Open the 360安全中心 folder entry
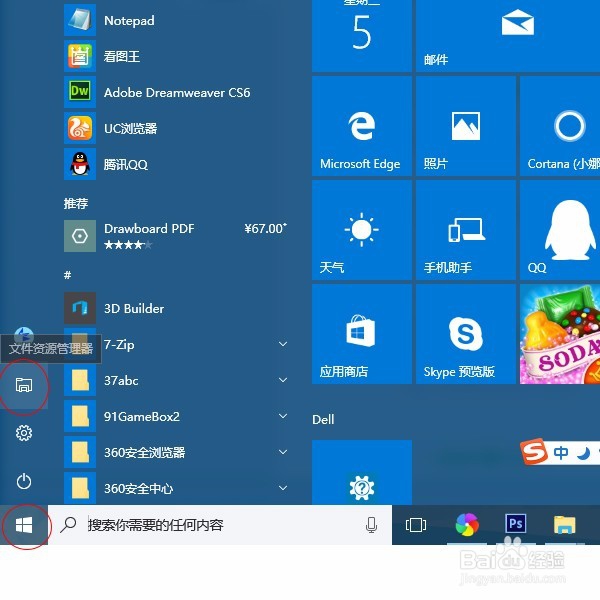 coord(176,488)
